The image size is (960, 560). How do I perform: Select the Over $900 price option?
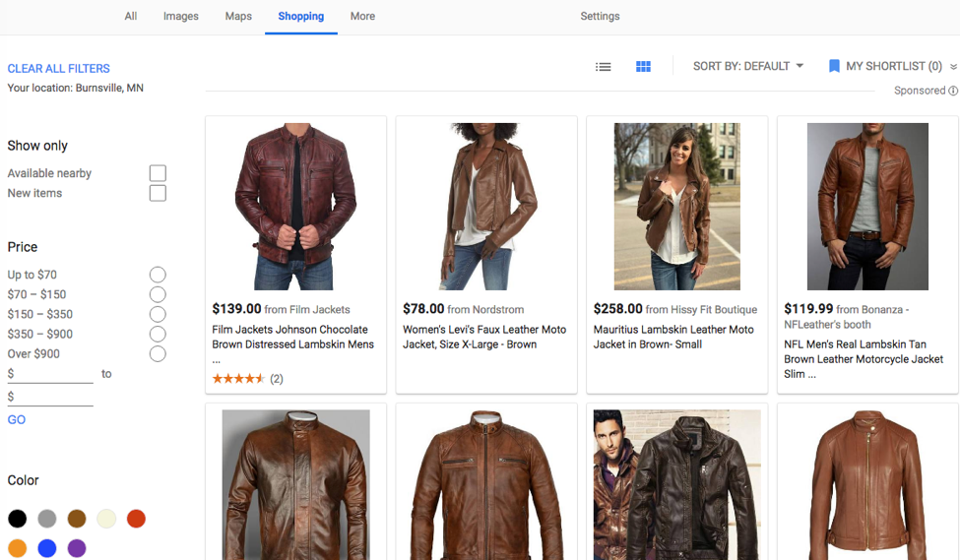158,353
